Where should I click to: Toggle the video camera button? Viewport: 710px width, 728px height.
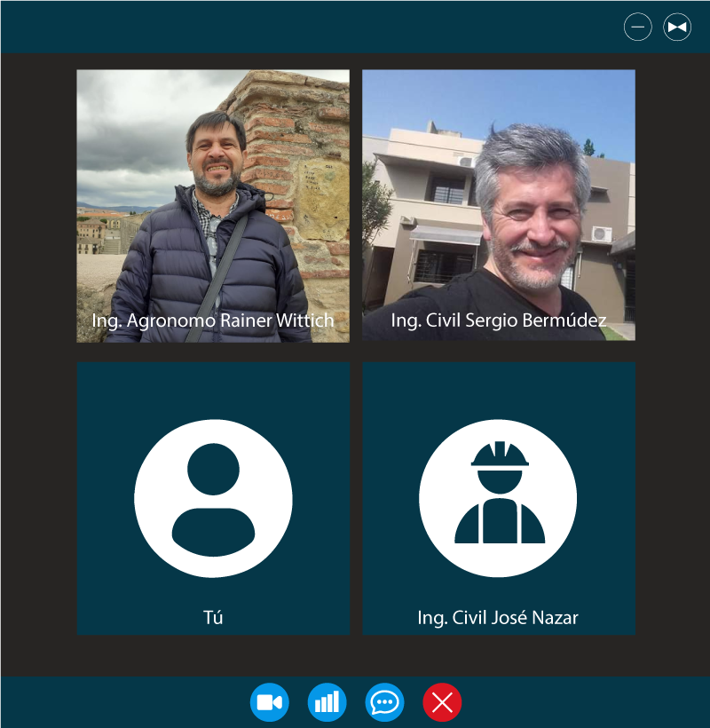pos(269,702)
